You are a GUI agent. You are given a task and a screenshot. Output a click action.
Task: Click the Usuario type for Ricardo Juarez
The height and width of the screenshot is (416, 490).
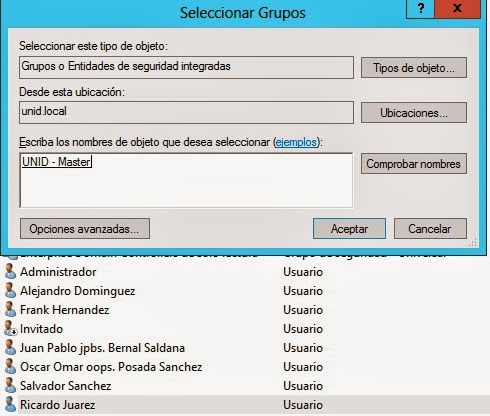[303, 405]
